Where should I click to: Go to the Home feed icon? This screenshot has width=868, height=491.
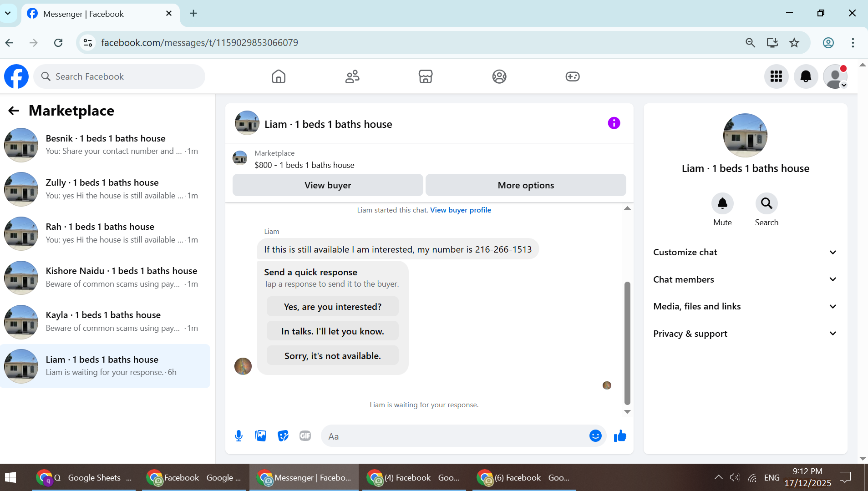click(x=279, y=76)
